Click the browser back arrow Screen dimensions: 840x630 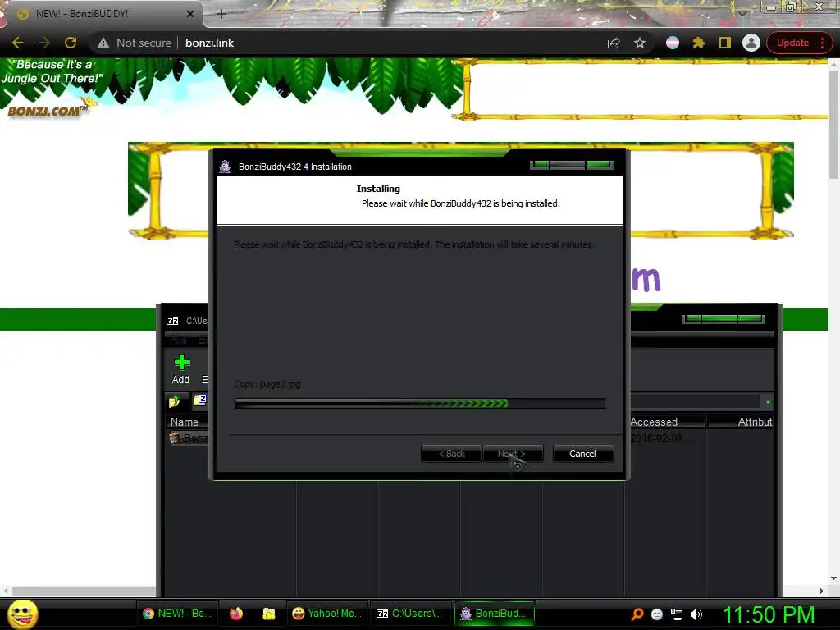[x=18, y=43]
